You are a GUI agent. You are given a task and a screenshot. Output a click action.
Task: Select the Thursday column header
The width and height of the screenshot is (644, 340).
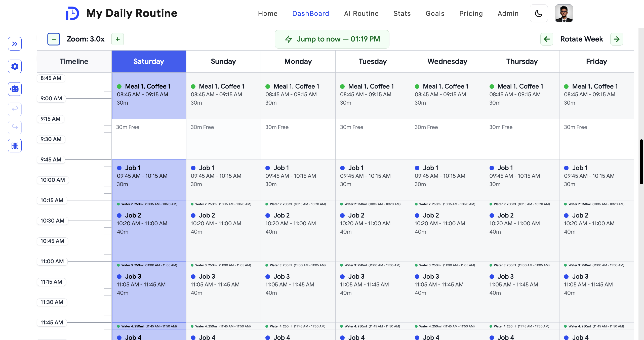pyautogui.click(x=522, y=61)
